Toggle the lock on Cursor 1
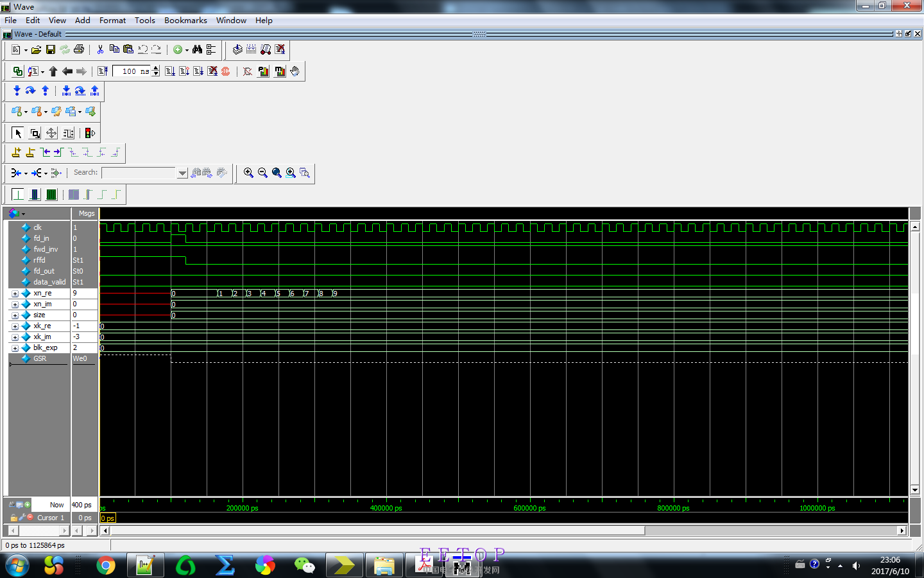The width and height of the screenshot is (924, 578). [x=13, y=518]
